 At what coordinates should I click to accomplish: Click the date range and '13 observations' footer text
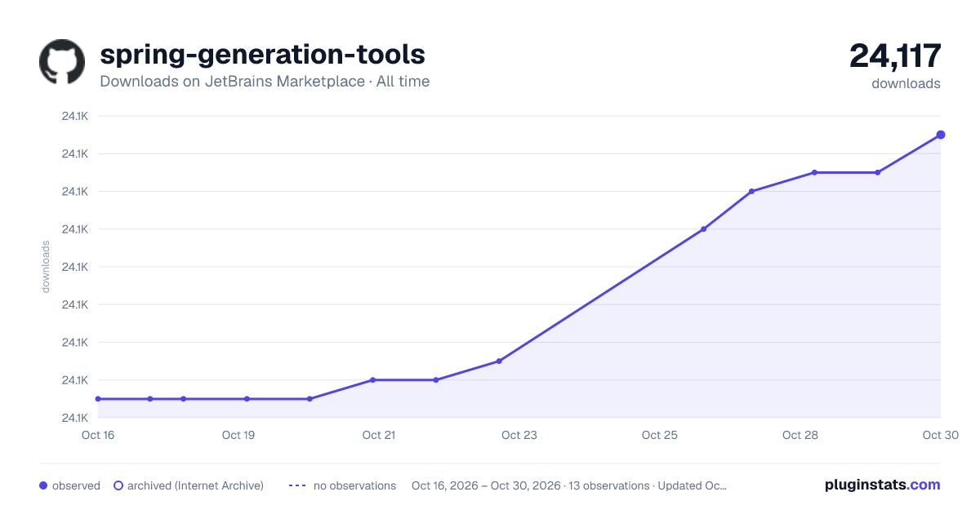pyautogui.click(x=569, y=485)
